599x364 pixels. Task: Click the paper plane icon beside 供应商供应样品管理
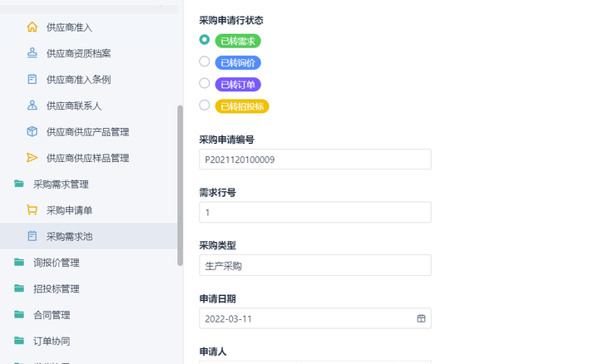[x=32, y=158]
